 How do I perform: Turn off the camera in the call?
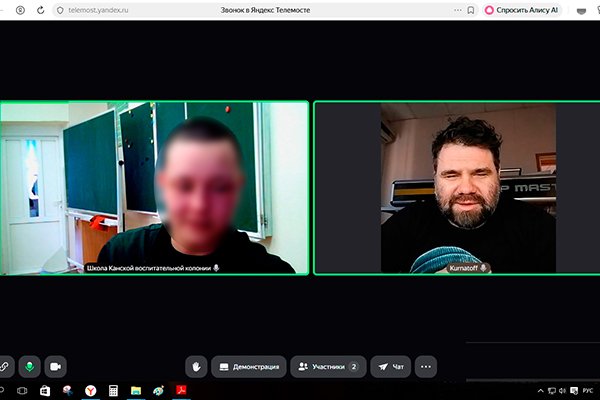click(x=55, y=367)
